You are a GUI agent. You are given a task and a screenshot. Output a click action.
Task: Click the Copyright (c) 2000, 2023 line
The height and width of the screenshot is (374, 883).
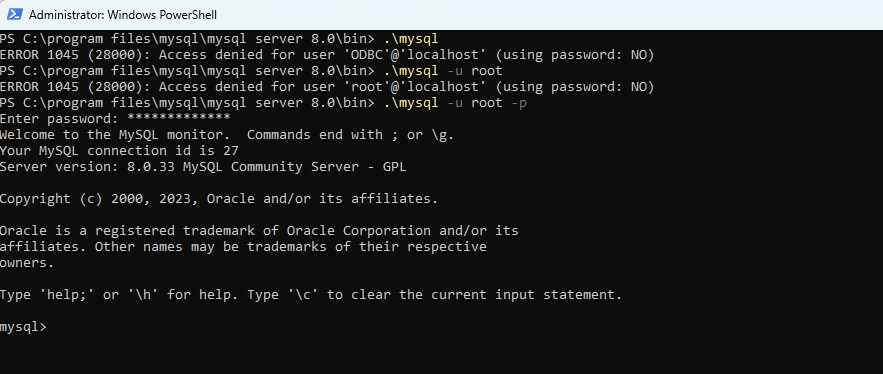point(219,199)
